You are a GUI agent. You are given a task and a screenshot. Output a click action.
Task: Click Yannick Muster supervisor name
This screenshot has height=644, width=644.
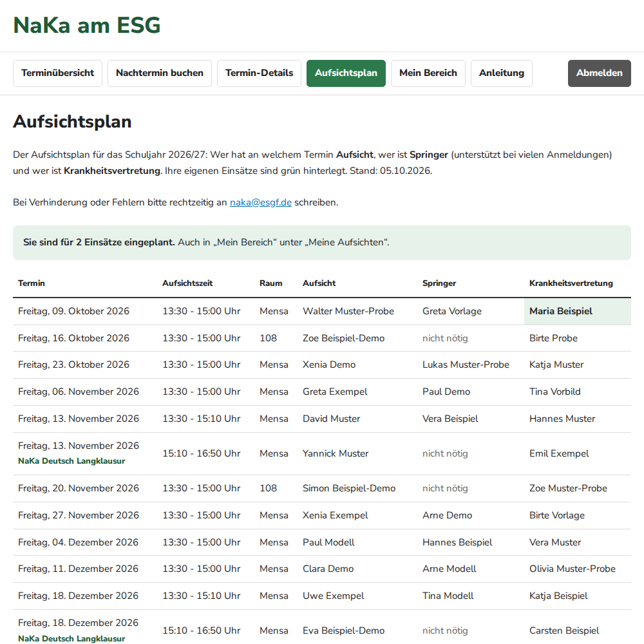tap(335, 453)
